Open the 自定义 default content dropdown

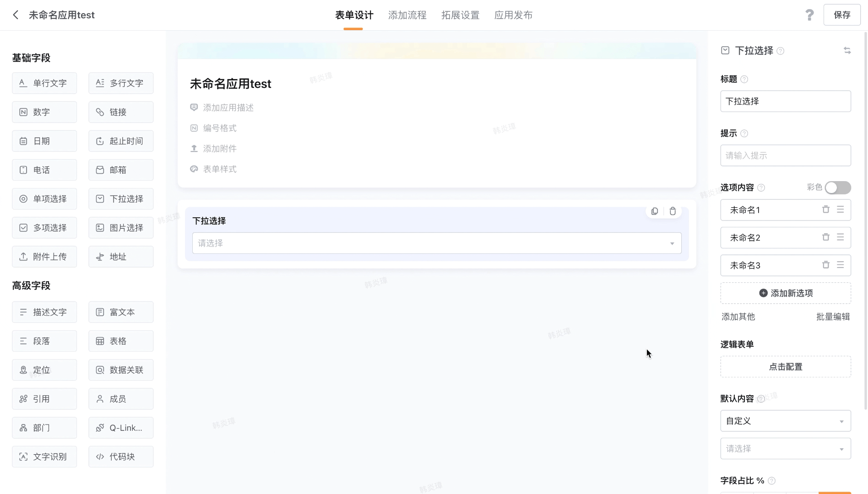[x=786, y=421]
